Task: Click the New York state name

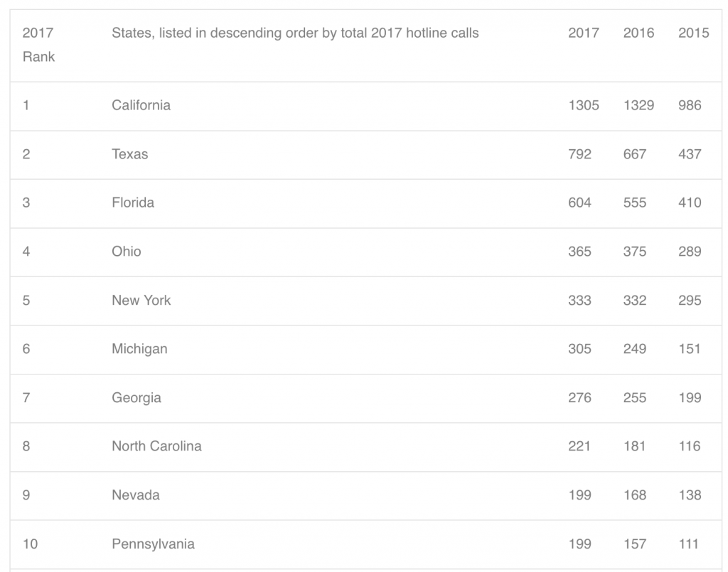Action: click(x=141, y=300)
